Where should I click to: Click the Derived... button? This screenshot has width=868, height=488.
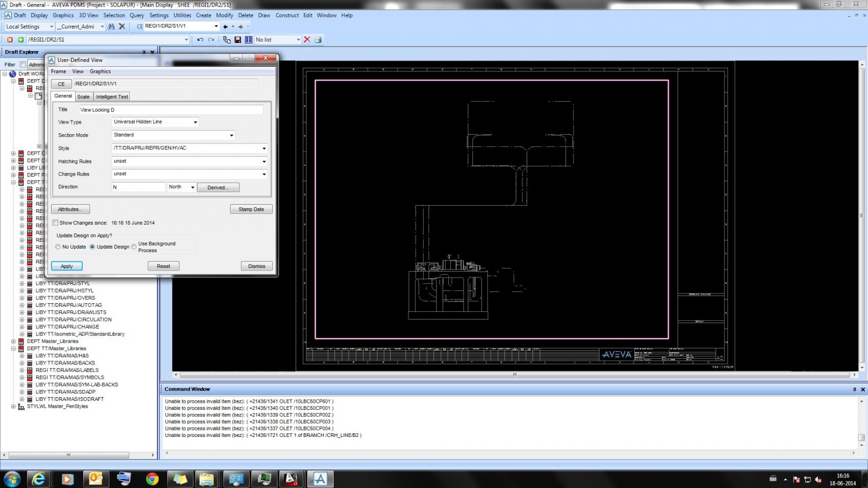click(x=218, y=187)
